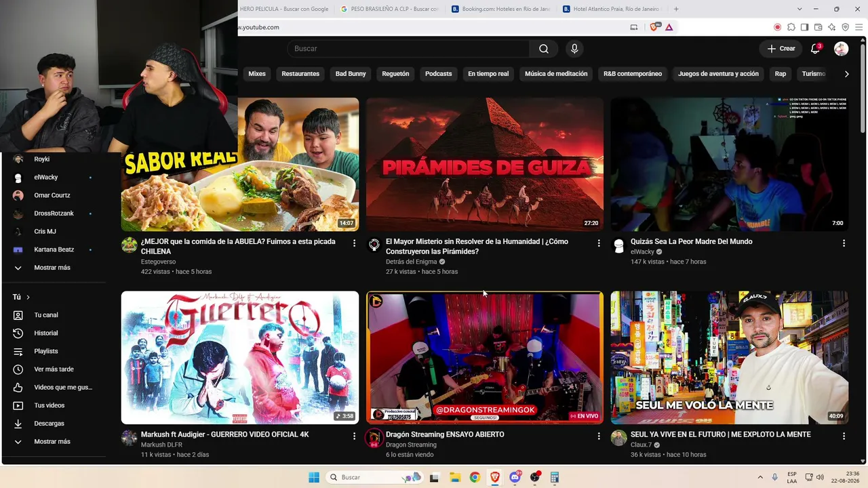This screenshot has height=488, width=868.
Task: Open the Estegoverso channel avatar
Action: coord(129,245)
